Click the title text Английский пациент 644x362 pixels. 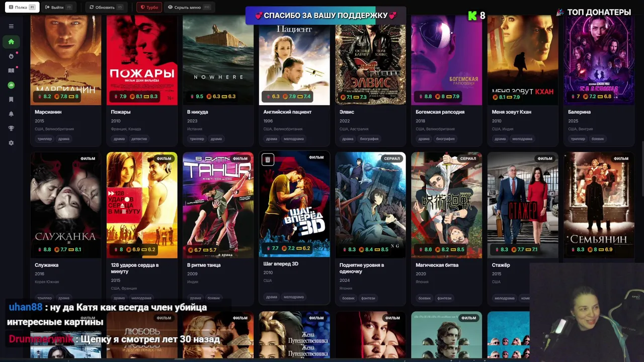pyautogui.click(x=287, y=112)
